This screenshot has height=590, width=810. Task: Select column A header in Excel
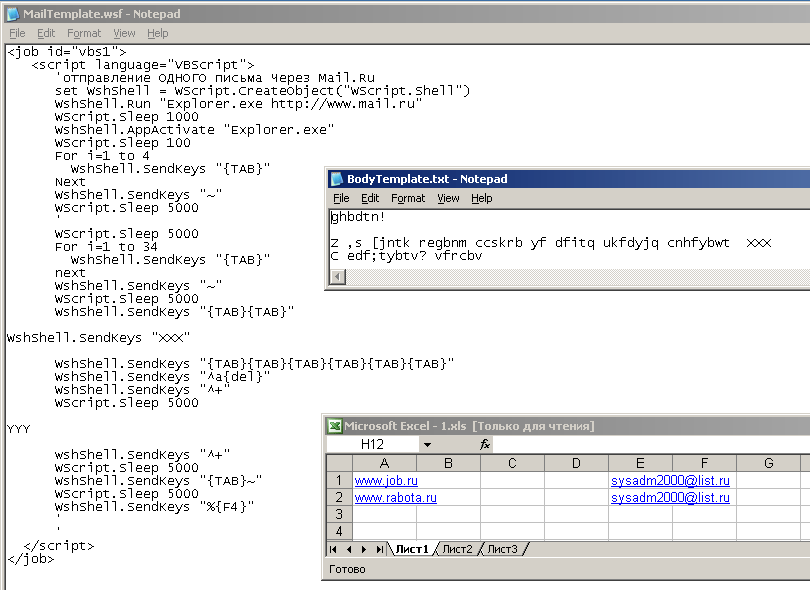tap(384, 463)
